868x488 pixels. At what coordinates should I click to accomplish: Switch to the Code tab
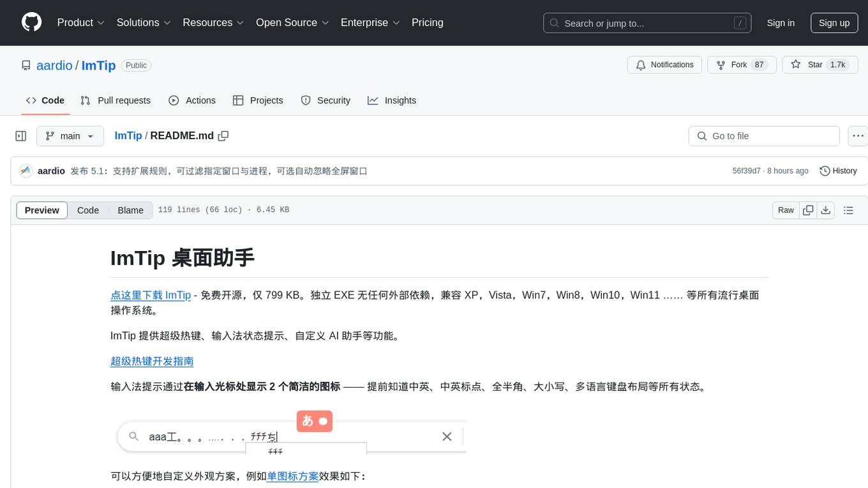point(45,100)
